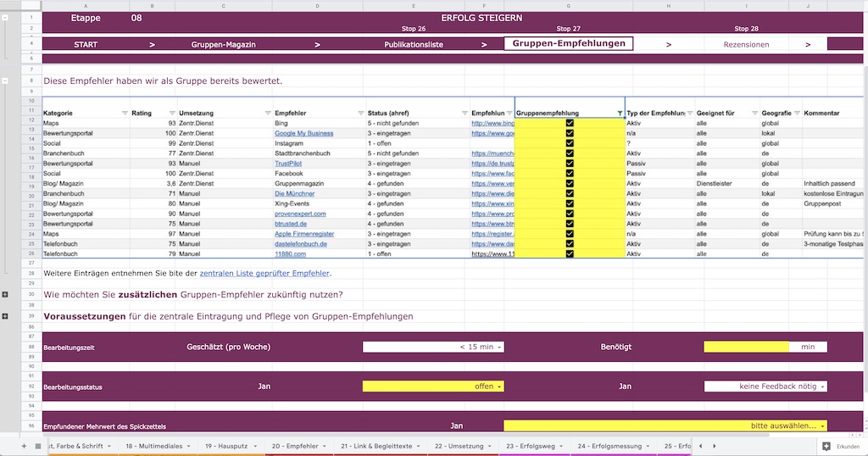Screen dimensions: 868x456
Task: Open the '22 - Umsetzung' sheet tab
Action: click(463, 446)
